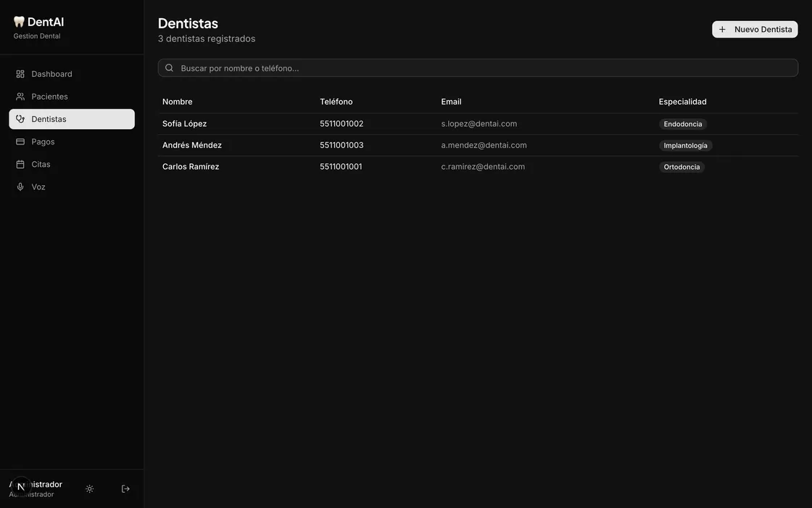Focus the search by name or phone field
812x508 pixels.
(x=478, y=68)
